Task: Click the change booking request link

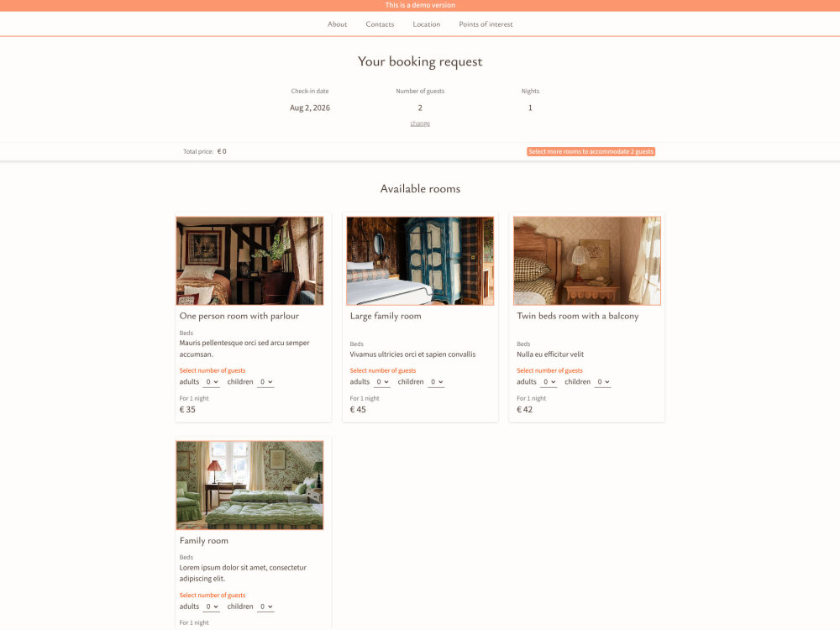Action: point(420,123)
